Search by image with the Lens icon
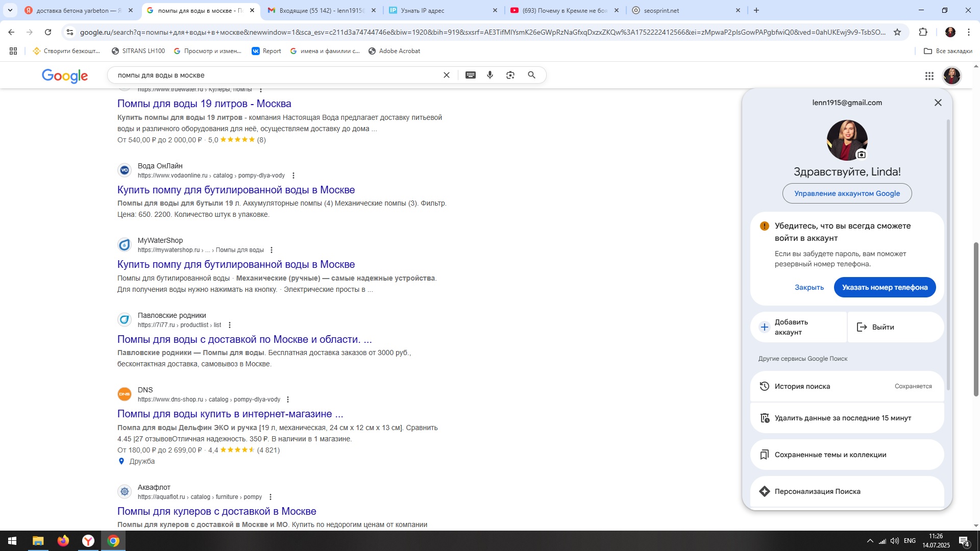The height and width of the screenshot is (551, 980). 510,75
